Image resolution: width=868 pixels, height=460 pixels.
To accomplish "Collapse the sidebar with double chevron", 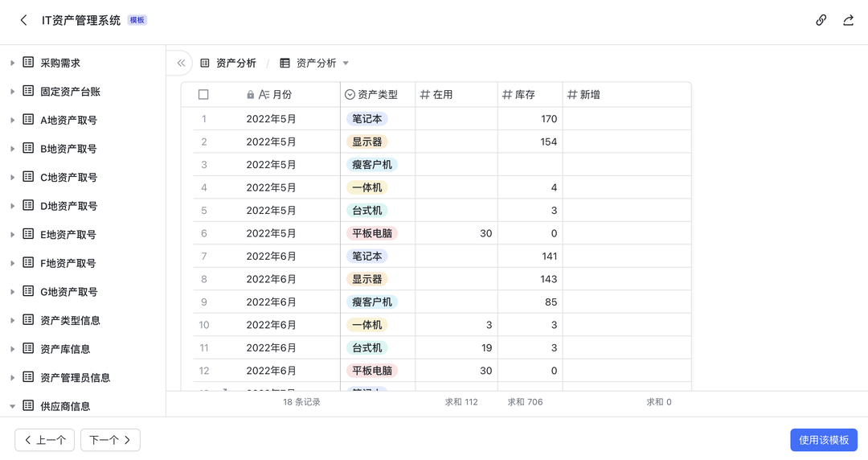I will (x=181, y=64).
